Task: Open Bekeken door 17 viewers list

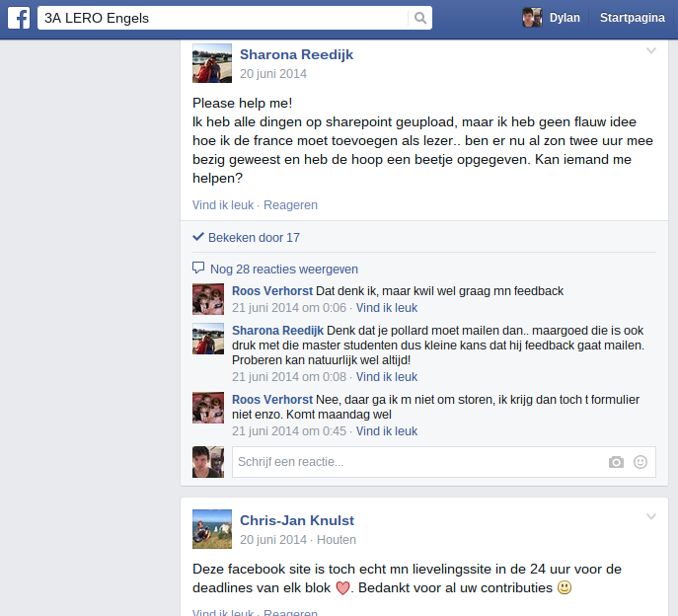Action: click(x=254, y=238)
